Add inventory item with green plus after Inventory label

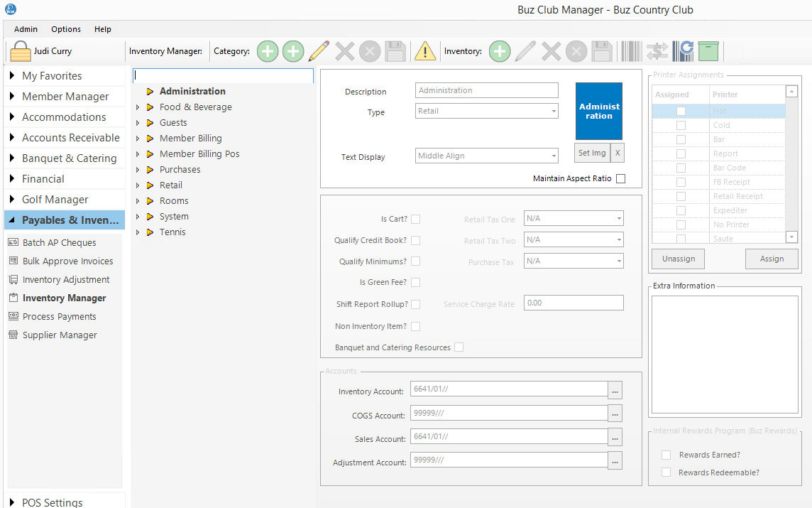point(499,51)
